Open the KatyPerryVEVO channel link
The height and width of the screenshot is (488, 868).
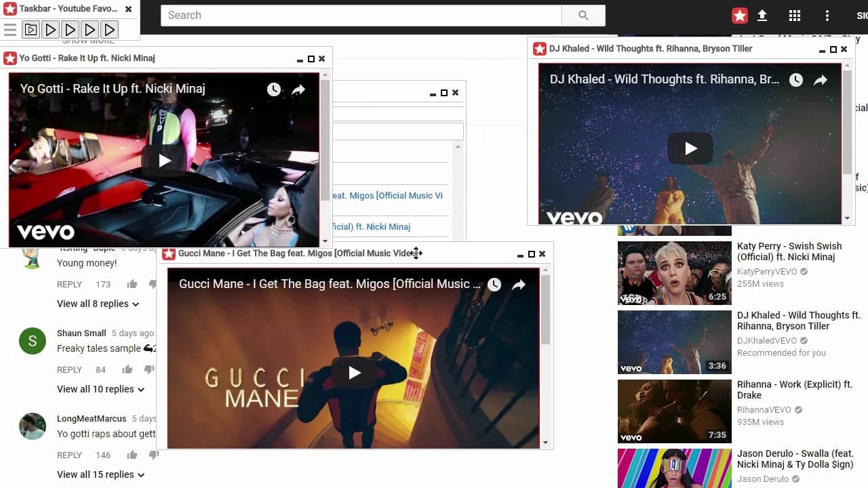[x=767, y=271]
